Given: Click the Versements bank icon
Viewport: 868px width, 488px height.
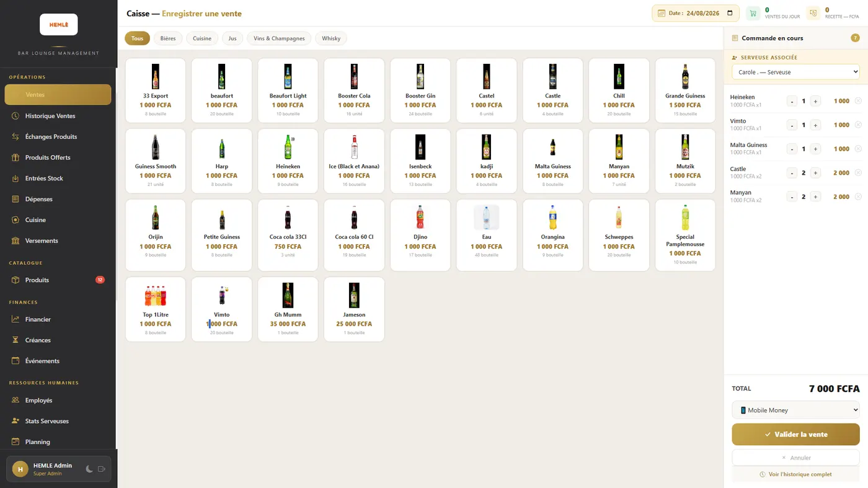Looking at the screenshot, I should [x=15, y=241].
